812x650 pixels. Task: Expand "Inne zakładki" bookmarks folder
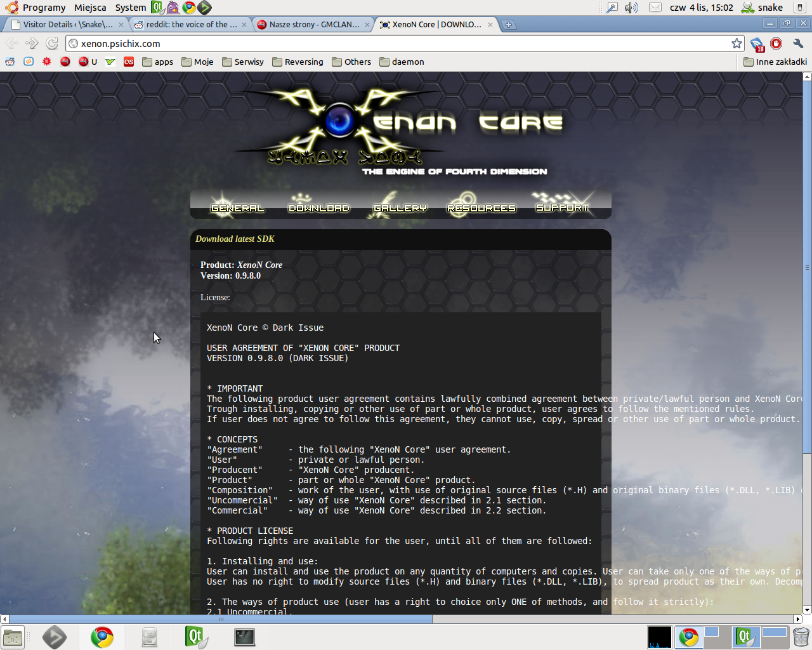(775, 62)
